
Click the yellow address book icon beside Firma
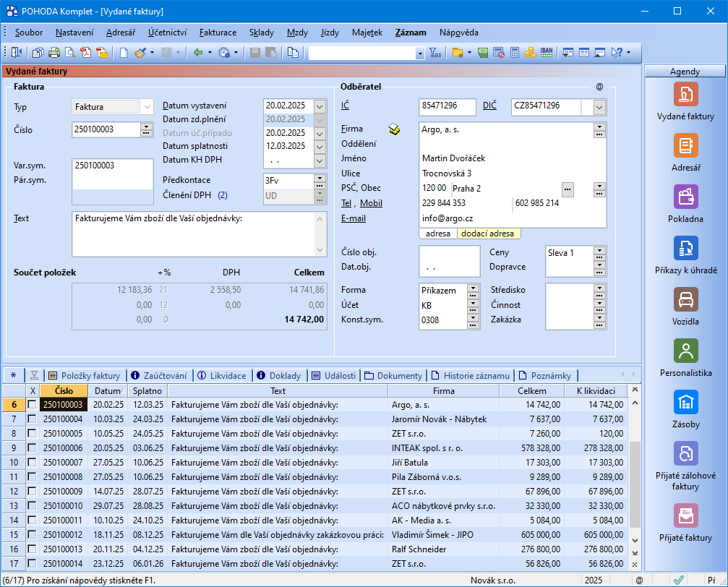click(x=394, y=129)
